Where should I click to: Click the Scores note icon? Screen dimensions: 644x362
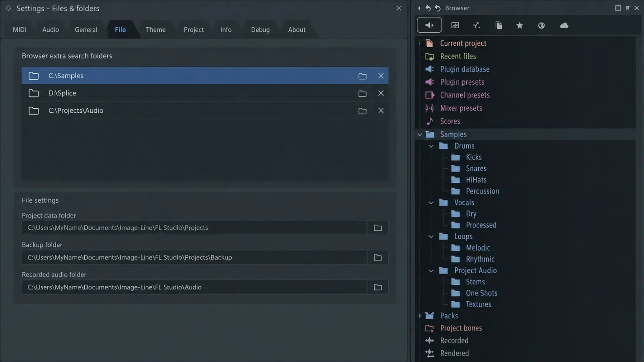(x=429, y=121)
